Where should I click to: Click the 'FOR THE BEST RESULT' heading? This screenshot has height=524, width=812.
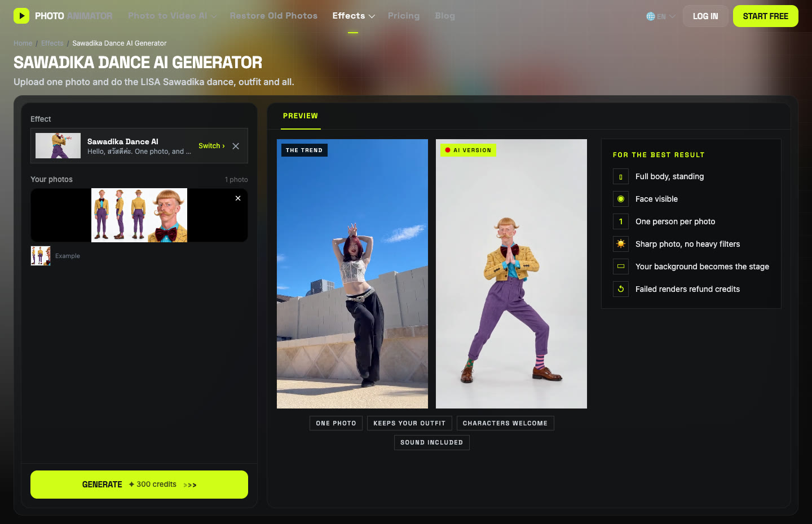tap(659, 155)
